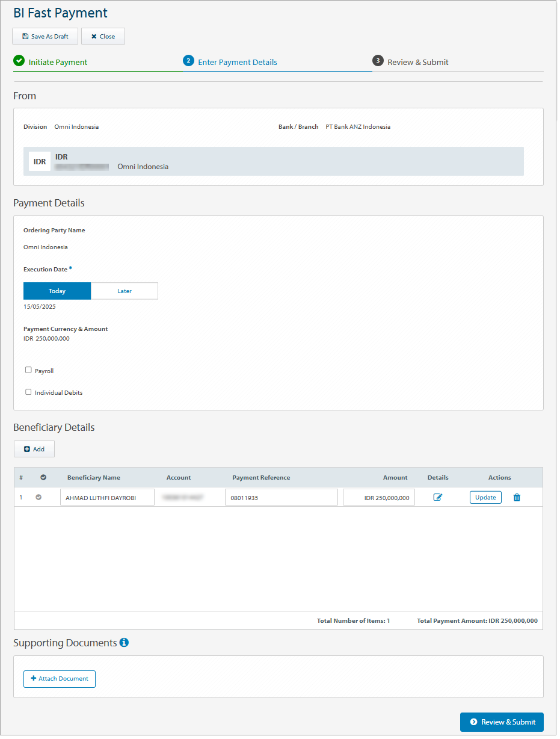Go to Enter Payment Details step
This screenshot has width=560, height=739.
237,62
